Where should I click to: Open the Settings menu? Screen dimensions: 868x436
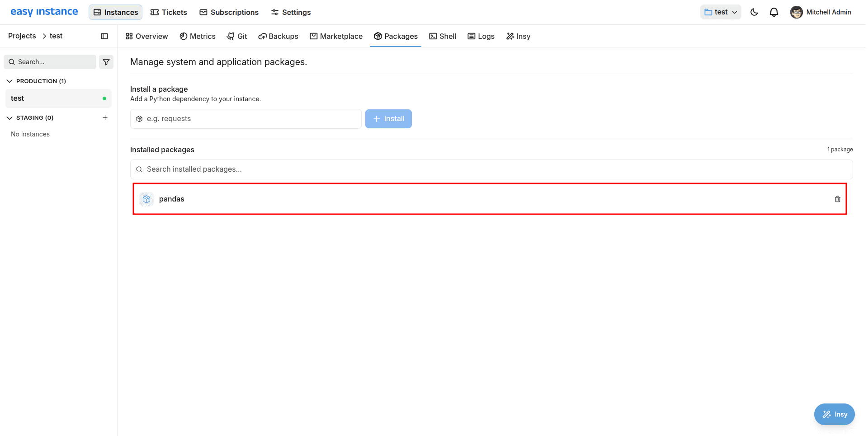291,12
